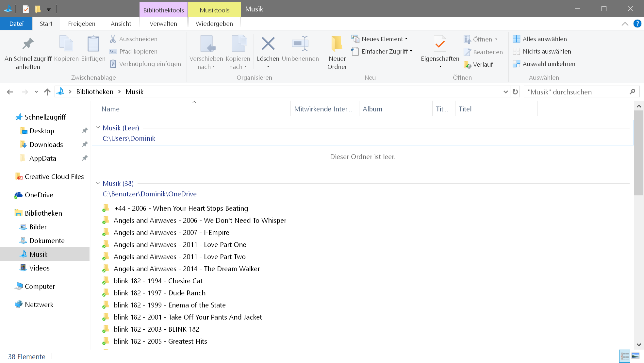
Task: Switch to the Wiedergeben tab
Action: (214, 24)
